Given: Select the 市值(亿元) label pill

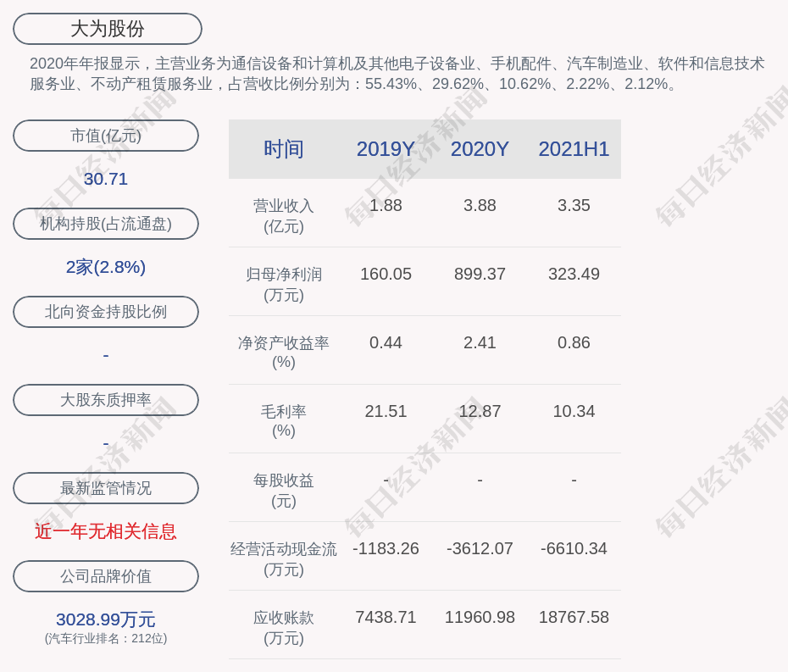Looking at the screenshot, I should tap(106, 136).
